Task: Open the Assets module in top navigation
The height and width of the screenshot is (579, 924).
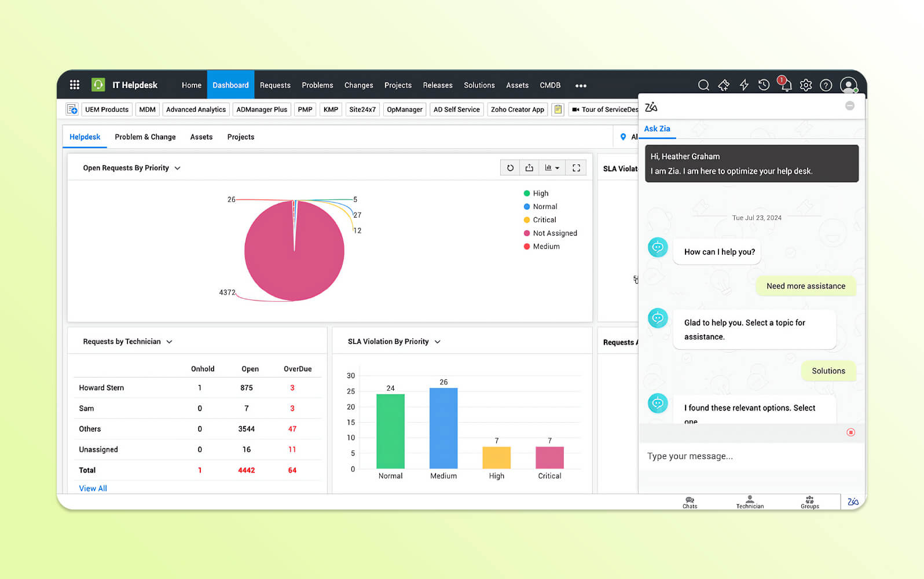Action: click(x=517, y=85)
